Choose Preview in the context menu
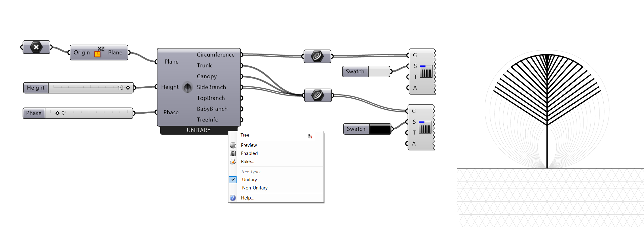Image resolution: width=644 pixels, height=227 pixels. coord(249,145)
